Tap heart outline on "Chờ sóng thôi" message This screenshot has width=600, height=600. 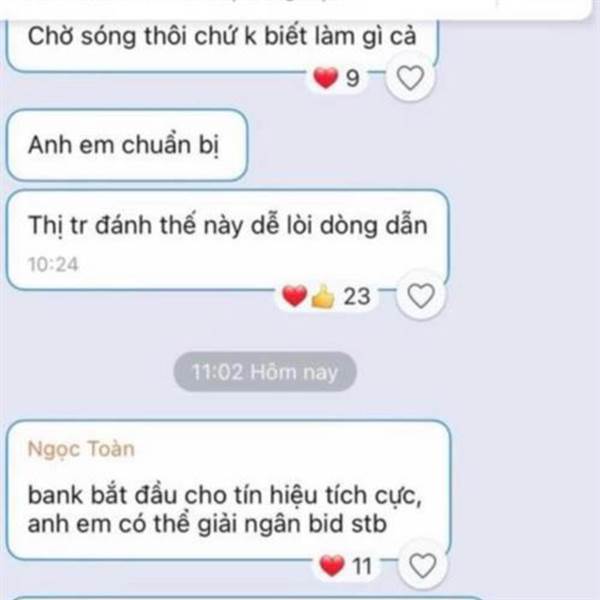pyautogui.click(x=410, y=78)
